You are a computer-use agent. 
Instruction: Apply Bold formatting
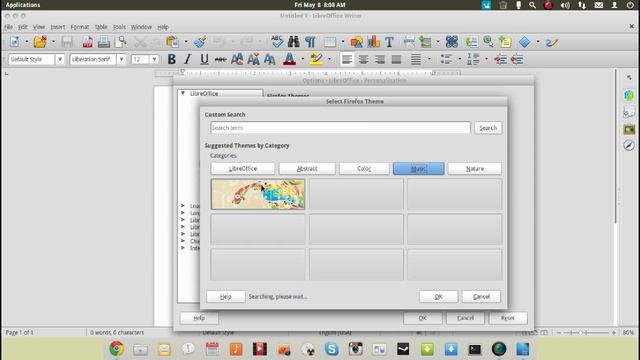click(172, 59)
